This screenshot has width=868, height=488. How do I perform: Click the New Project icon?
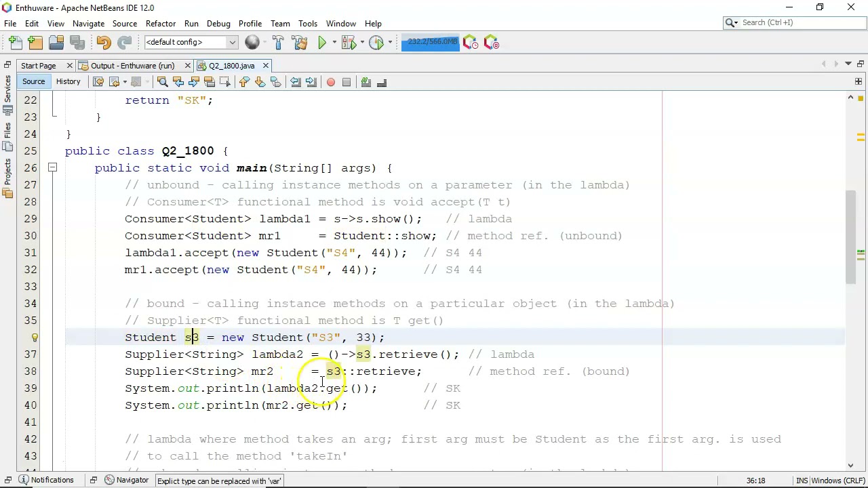pyautogui.click(x=35, y=42)
